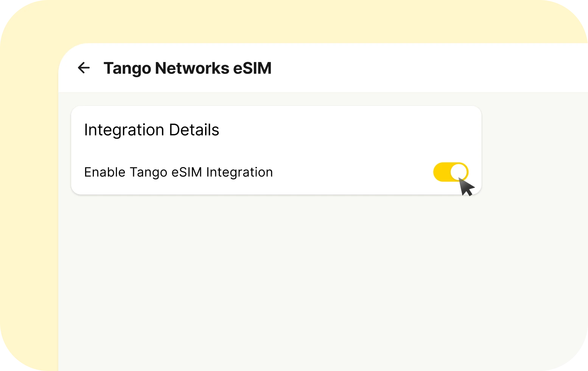This screenshot has height=371, width=588.
Task: Select the Integration Details heading
Action: tap(152, 130)
